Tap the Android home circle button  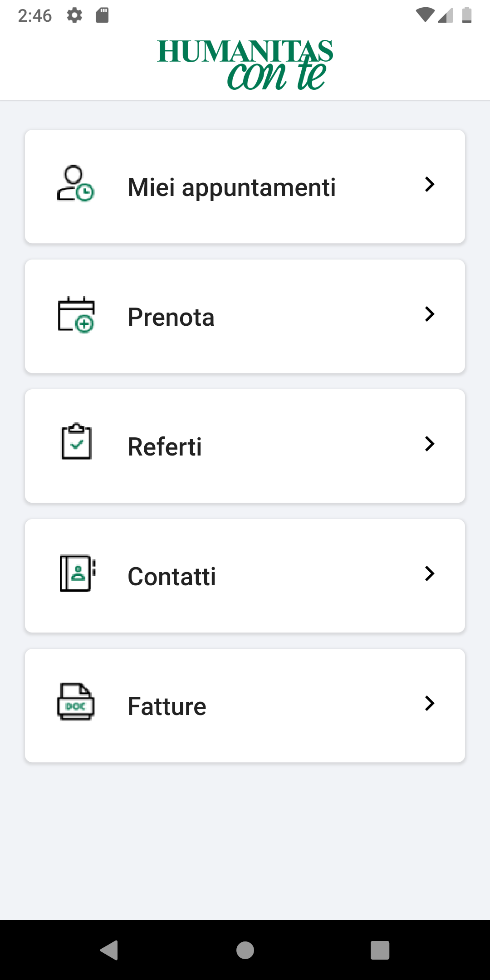(245, 950)
